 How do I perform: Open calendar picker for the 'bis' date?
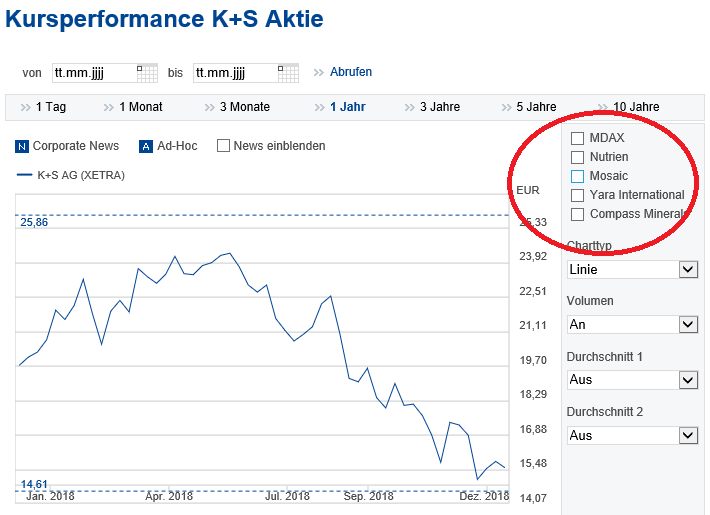coord(288,73)
